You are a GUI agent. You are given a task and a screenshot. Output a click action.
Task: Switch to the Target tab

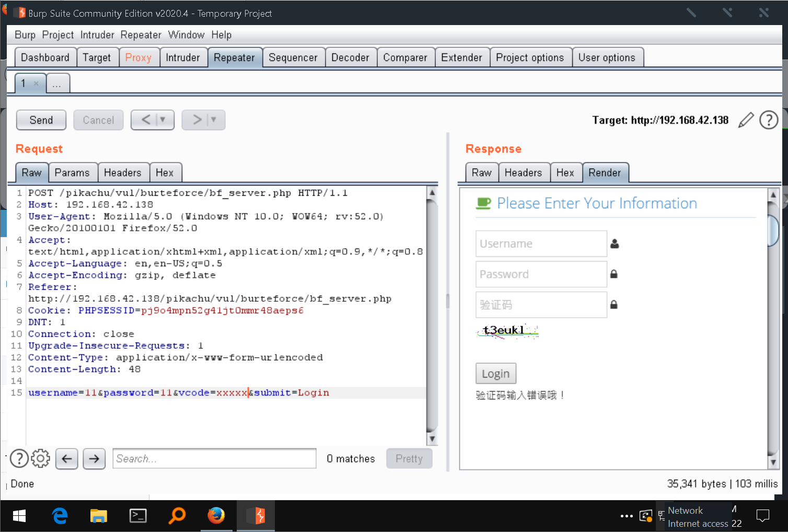click(97, 57)
